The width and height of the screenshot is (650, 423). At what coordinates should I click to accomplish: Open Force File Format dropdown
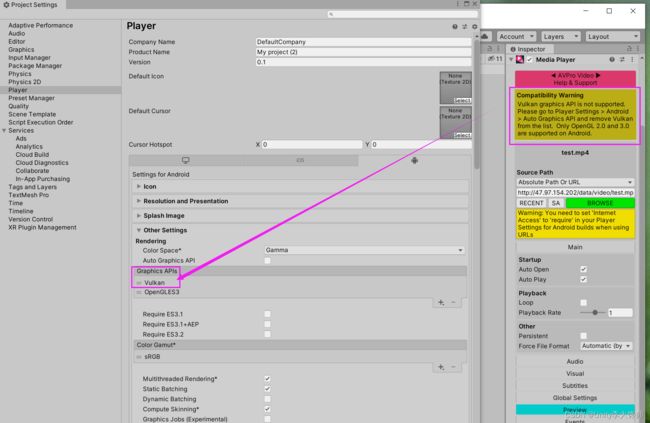606,346
